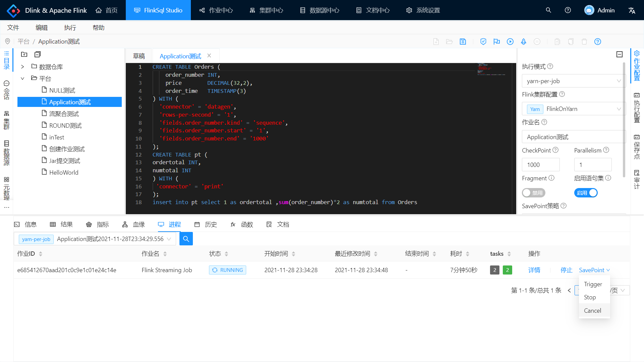Screen dimensions: 644x362
Task: Enable the 启用语句集 toggle
Action: [586, 193]
